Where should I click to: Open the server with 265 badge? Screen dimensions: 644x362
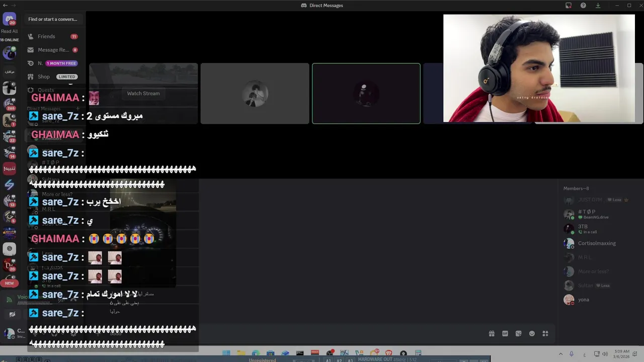point(9,104)
